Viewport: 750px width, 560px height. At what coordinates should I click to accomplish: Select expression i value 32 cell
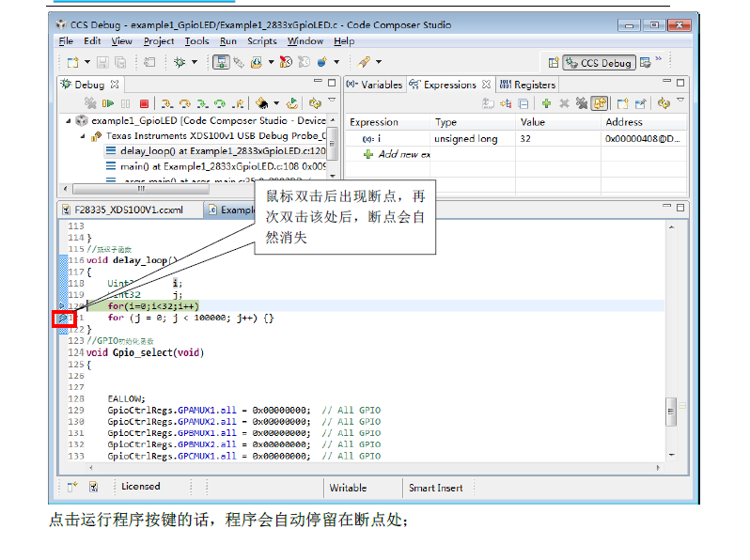click(x=557, y=139)
